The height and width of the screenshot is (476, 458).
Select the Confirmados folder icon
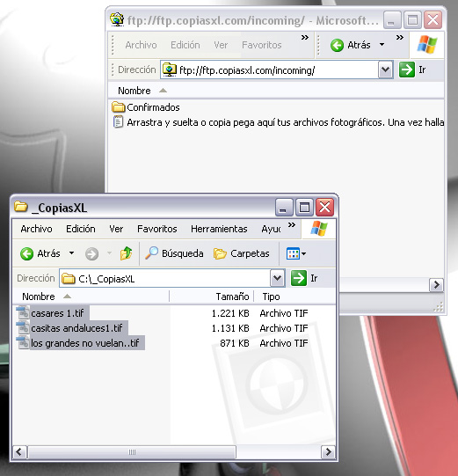(118, 107)
